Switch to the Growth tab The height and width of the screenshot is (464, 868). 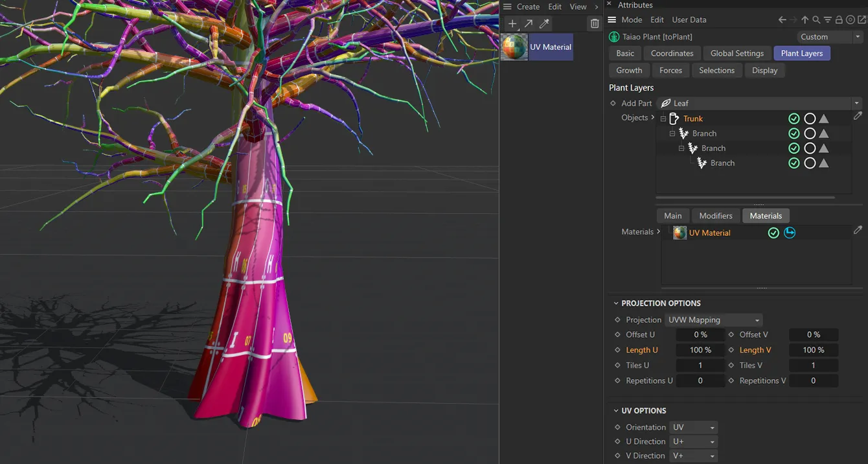628,70
